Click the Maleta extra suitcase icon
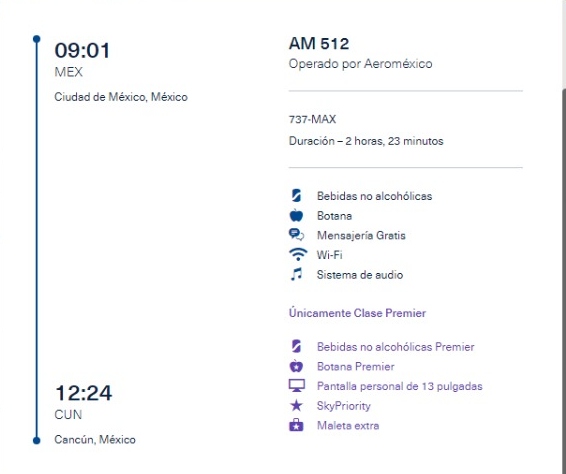Viewport: 566px width, 474px height. [296, 425]
